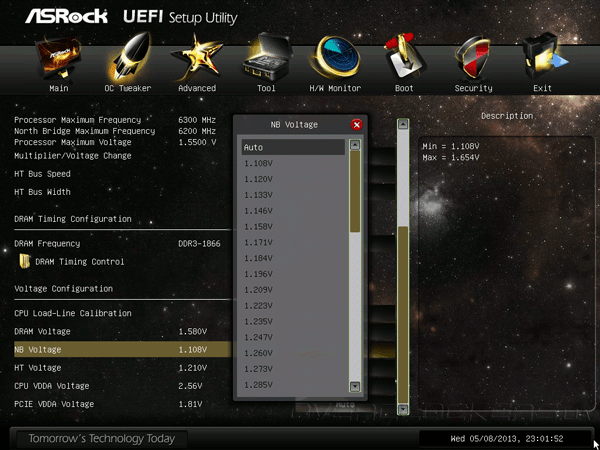
Task: Click the OC Tweaker tab label
Action: (x=128, y=88)
